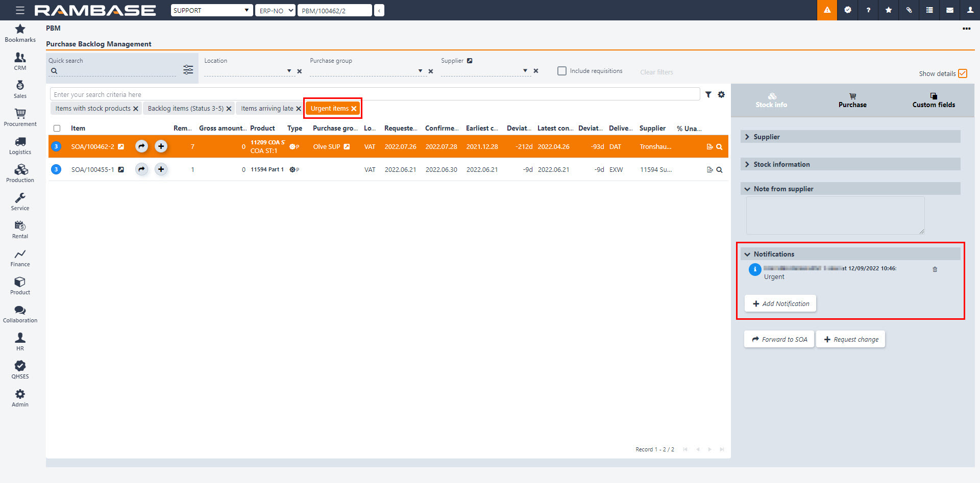Open the Procurement module in sidebar
Viewport: 980px width, 483px height.
pos(20,117)
